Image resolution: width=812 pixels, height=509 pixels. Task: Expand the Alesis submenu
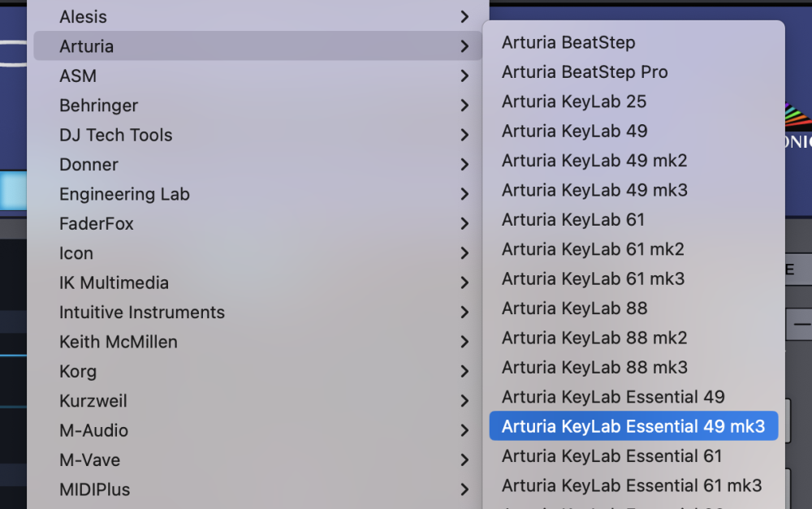click(x=83, y=16)
